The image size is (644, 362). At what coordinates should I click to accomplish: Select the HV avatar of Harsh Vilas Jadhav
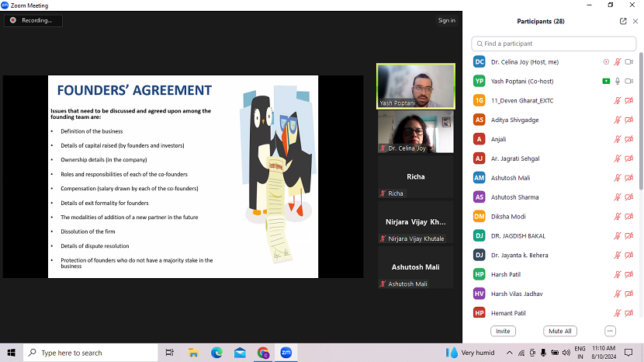pos(480,294)
